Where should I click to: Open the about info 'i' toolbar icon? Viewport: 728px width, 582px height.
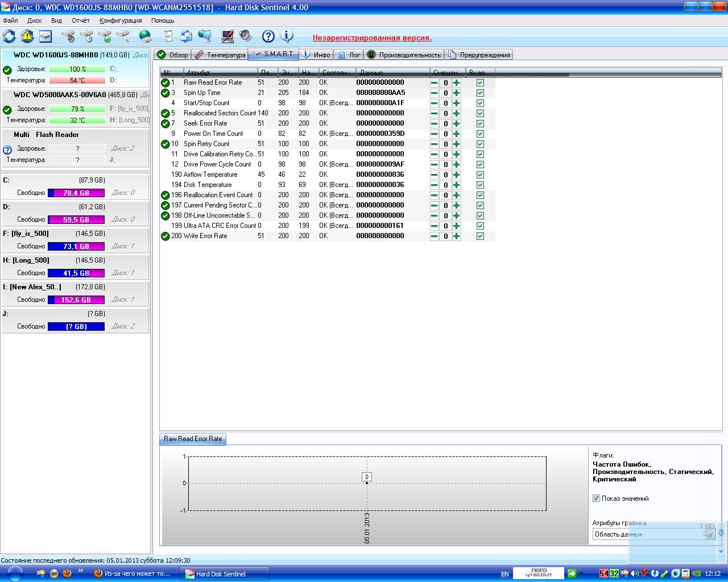287,36
